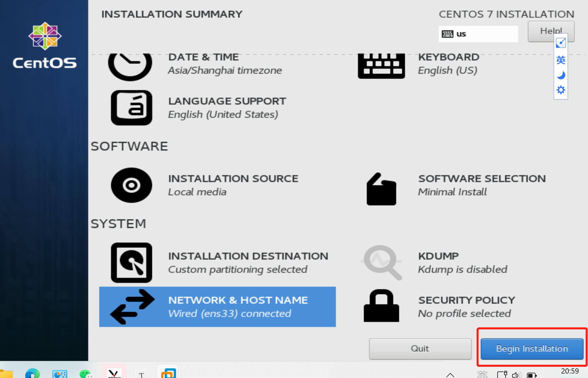Viewport: 588px width, 378px height.
Task: Click Begin Installation button
Action: click(x=532, y=349)
